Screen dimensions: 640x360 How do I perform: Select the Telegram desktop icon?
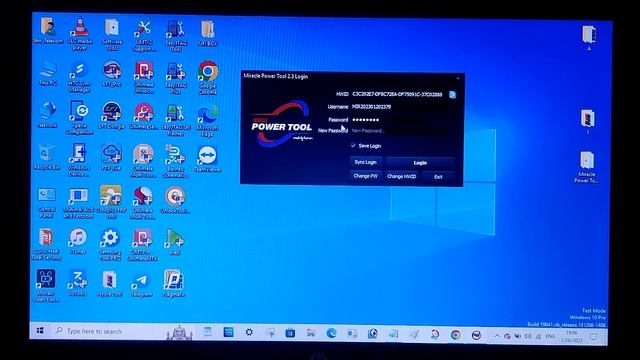pyautogui.click(x=142, y=285)
